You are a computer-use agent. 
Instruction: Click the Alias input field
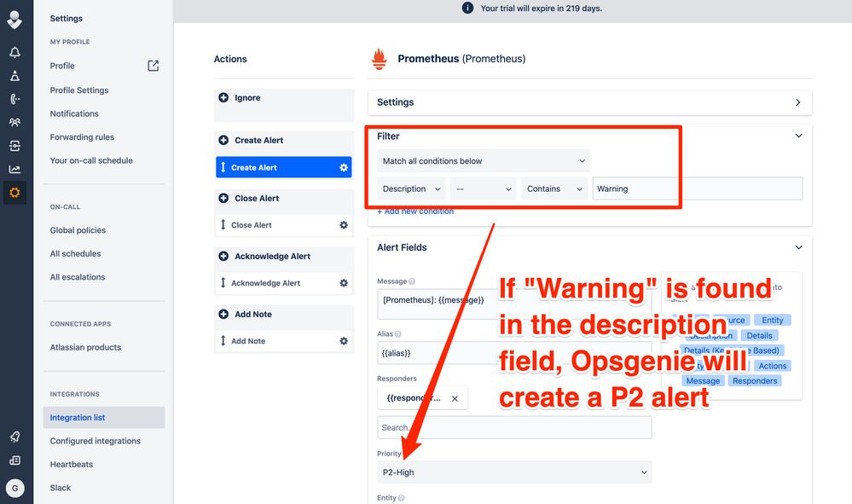click(x=514, y=353)
